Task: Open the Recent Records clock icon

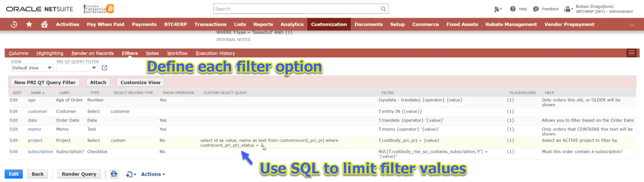Action: click(x=14, y=24)
